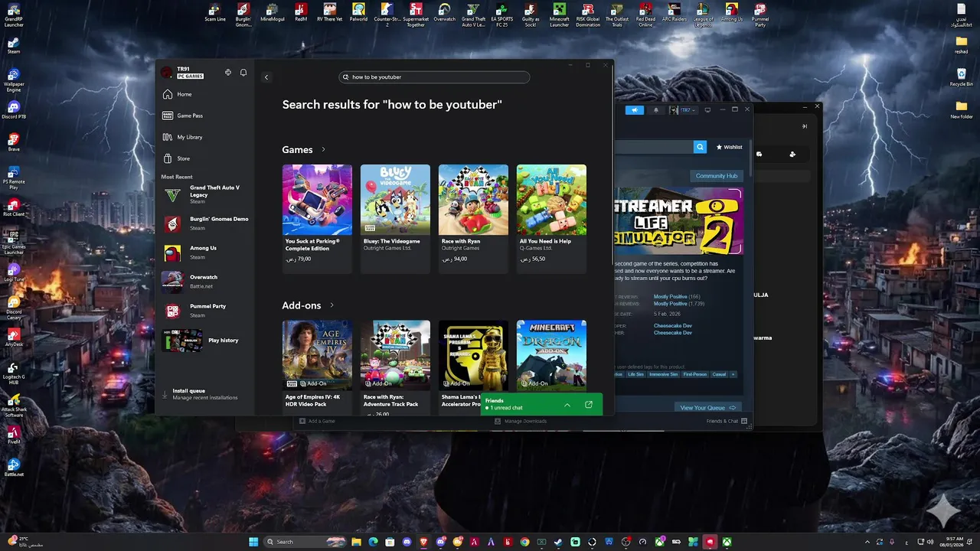
Task: Click Add a Game in Steam footer
Action: (317, 421)
